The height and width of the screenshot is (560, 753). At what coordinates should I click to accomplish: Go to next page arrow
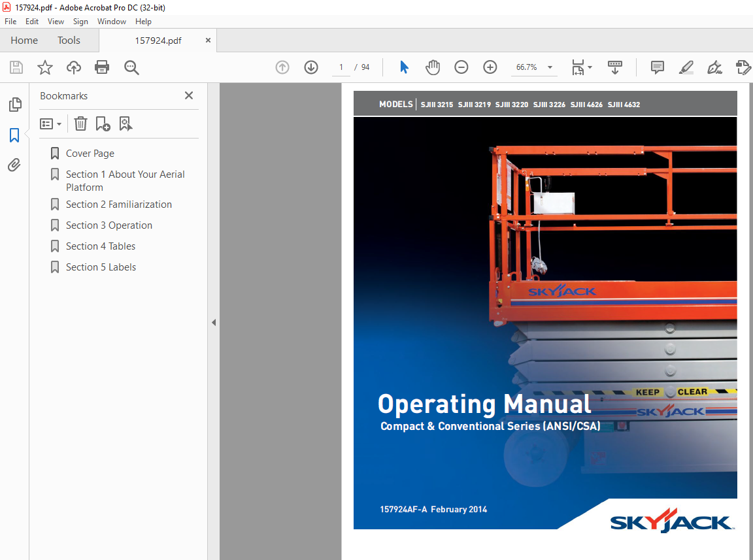pos(311,67)
